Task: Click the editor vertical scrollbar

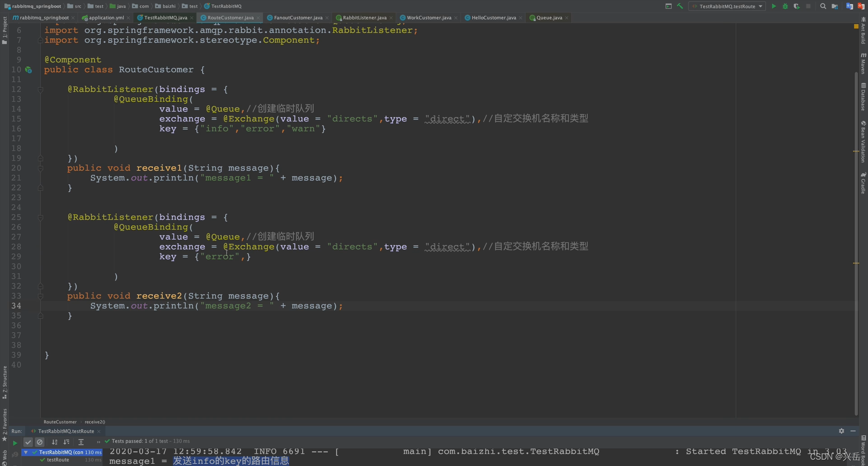Action: click(x=856, y=244)
